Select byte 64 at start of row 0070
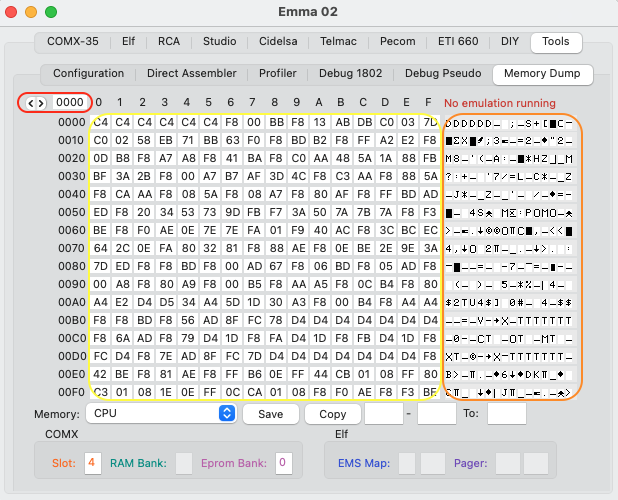 click(101, 248)
